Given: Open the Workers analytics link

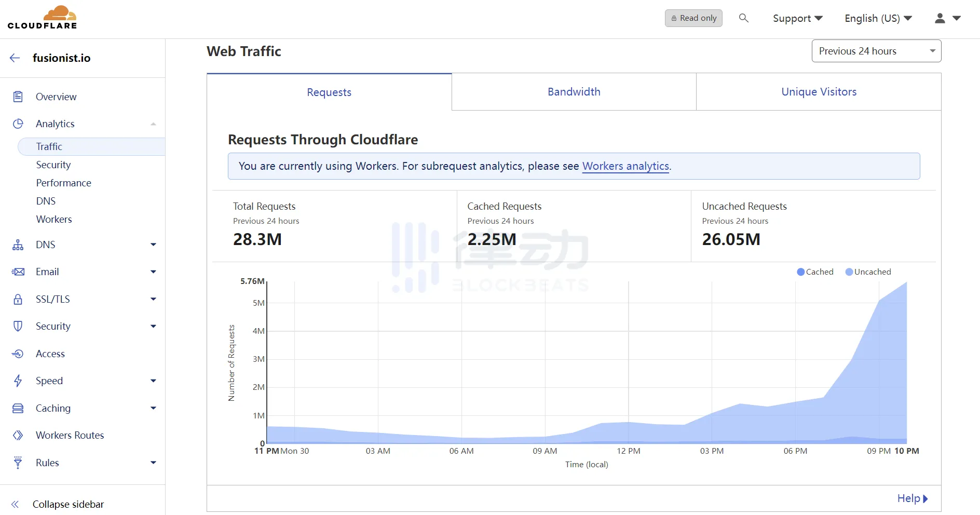Looking at the screenshot, I should [625, 166].
